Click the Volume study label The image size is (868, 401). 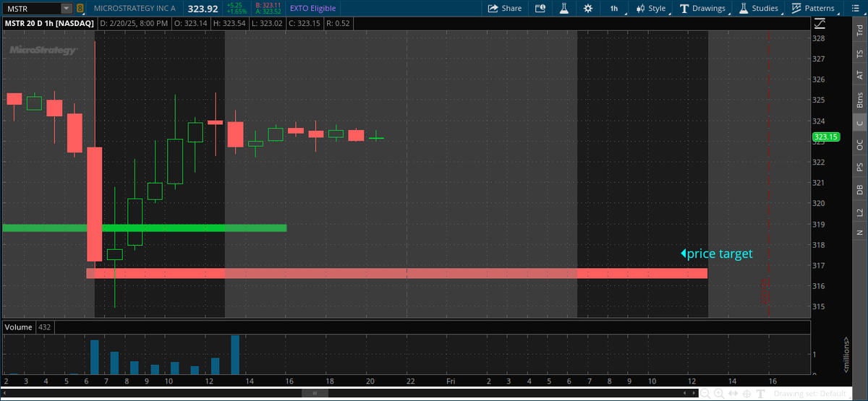pyautogui.click(x=18, y=327)
